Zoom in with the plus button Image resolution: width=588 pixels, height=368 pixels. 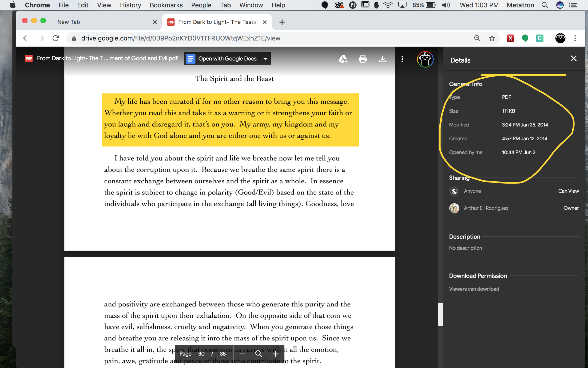click(x=275, y=354)
